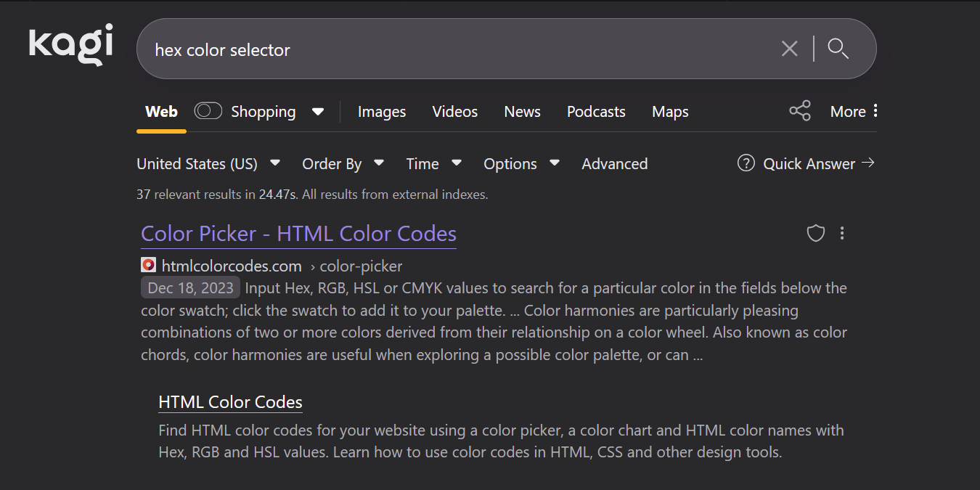Expand the Time filter dropdown
This screenshot has height=490, width=980.
[433, 163]
